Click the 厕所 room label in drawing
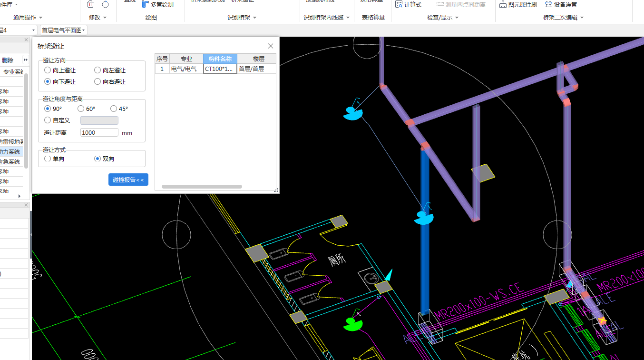 coord(337,260)
